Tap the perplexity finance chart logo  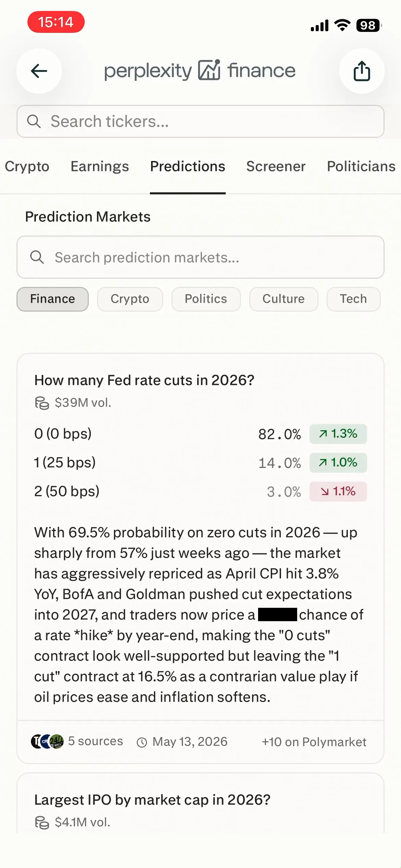coord(209,70)
